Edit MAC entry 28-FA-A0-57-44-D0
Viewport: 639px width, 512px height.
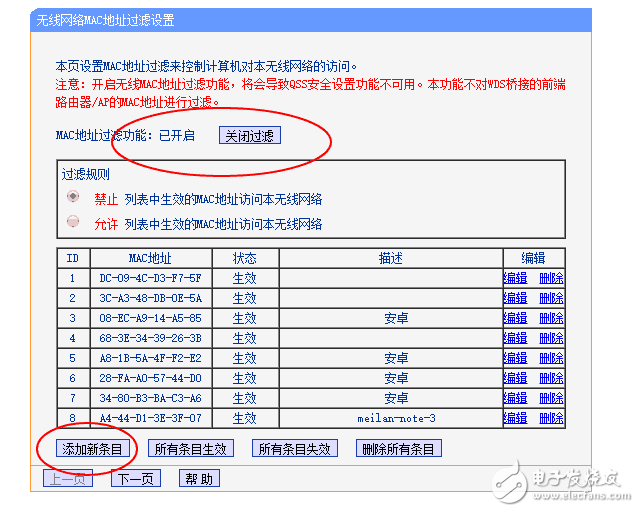[x=515, y=378]
